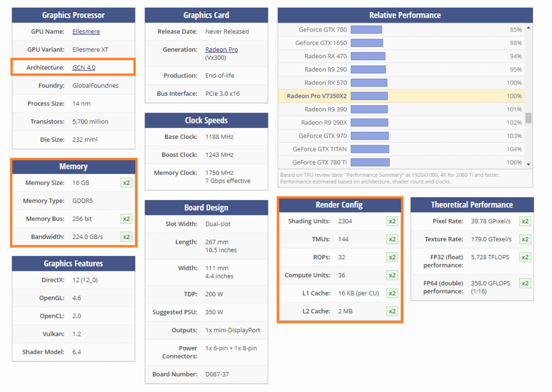The height and width of the screenshot is (392, 552).
Task: Select the x2 badge beside FP32 performance
Action: [525, 257]
